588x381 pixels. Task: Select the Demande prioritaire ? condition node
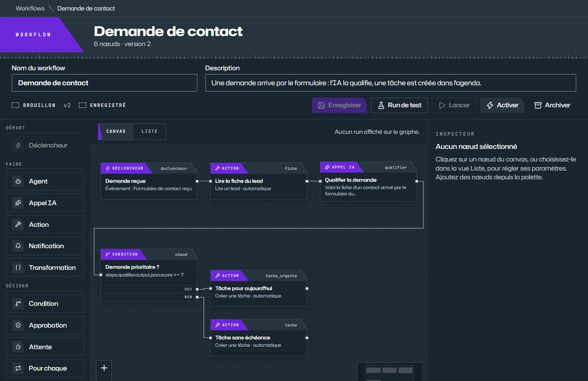click(x=149, y=275)
